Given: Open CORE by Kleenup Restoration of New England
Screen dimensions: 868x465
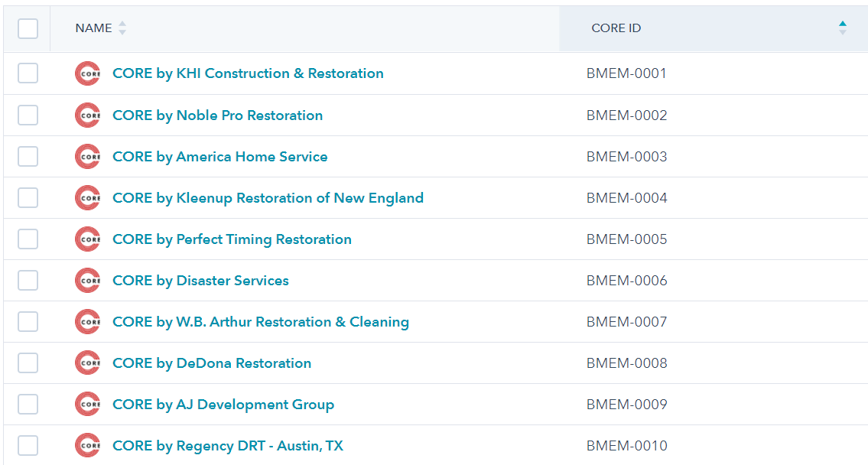Looking at the screenshot, I should [268, 198].
